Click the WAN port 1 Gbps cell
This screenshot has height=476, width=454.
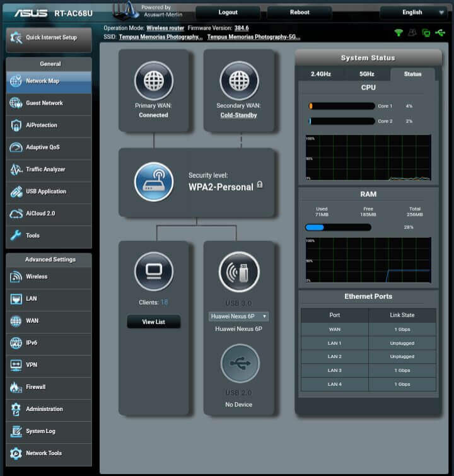[x=402, y=329]
